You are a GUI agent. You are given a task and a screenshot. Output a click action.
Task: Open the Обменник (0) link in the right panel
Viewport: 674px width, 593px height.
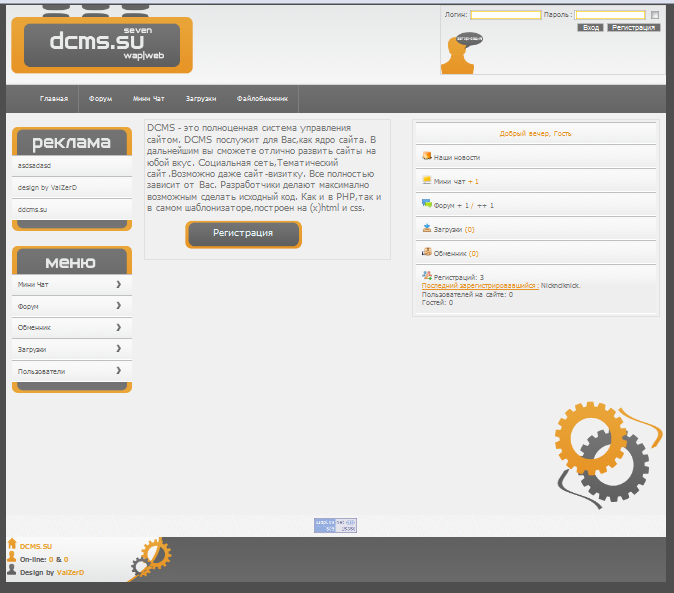[456, 254]
